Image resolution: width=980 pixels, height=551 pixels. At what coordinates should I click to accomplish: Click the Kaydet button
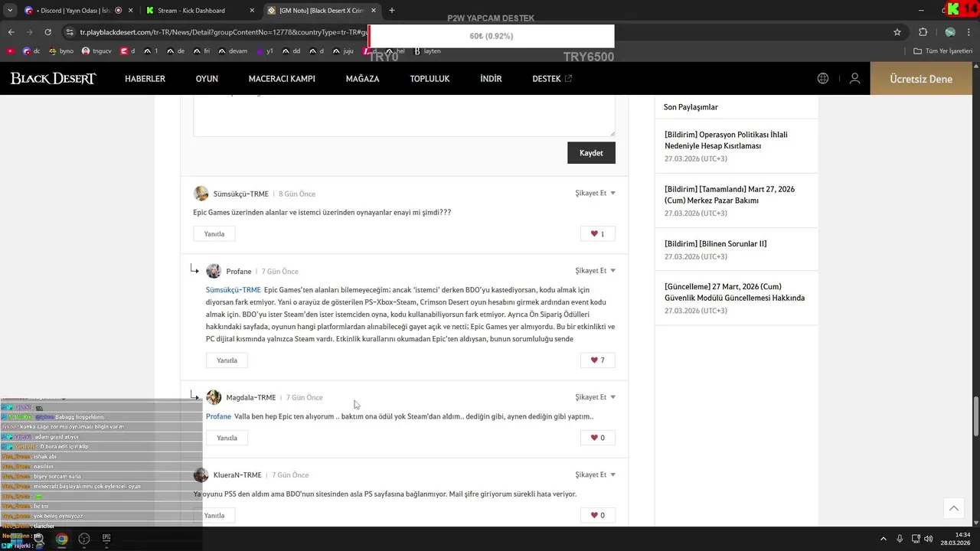[591, 153]
